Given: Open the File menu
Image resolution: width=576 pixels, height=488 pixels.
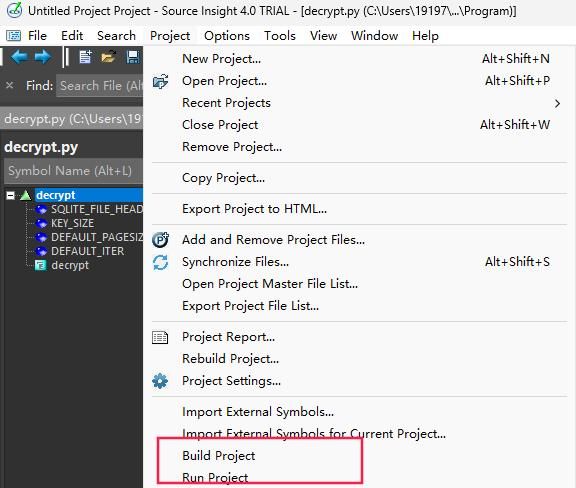Looking at the screenshot, I should pyautogui.click(x=37, y=36).
